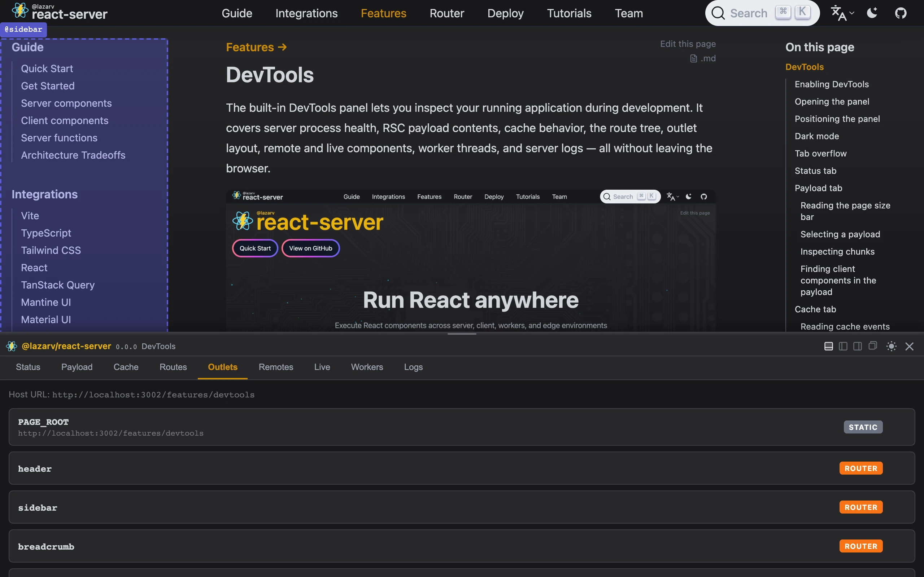
Task: Dock DevTools panel to the left side
Action: 843,346
